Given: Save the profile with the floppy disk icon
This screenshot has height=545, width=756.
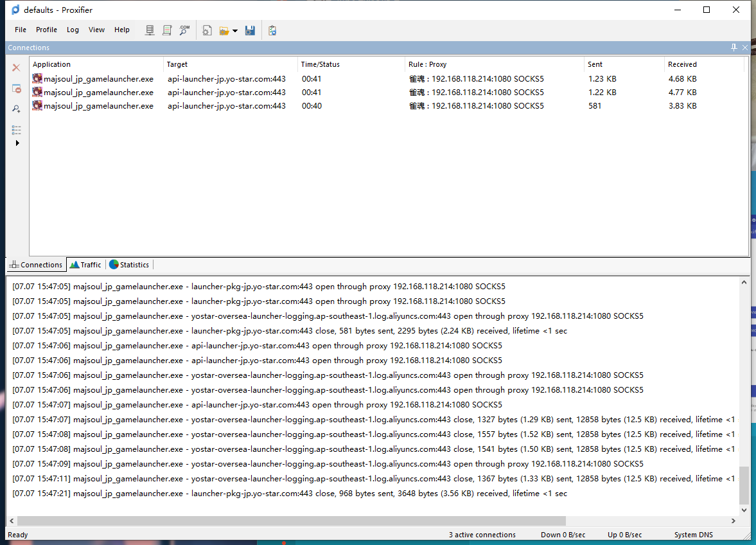Looking at the screenshot, I should [250, 30].
